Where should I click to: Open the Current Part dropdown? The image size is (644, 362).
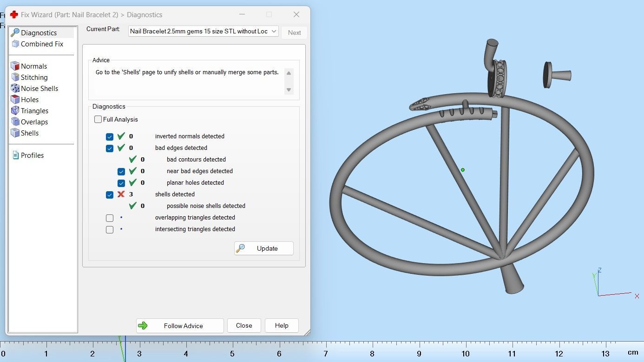[x=204, y=31]
